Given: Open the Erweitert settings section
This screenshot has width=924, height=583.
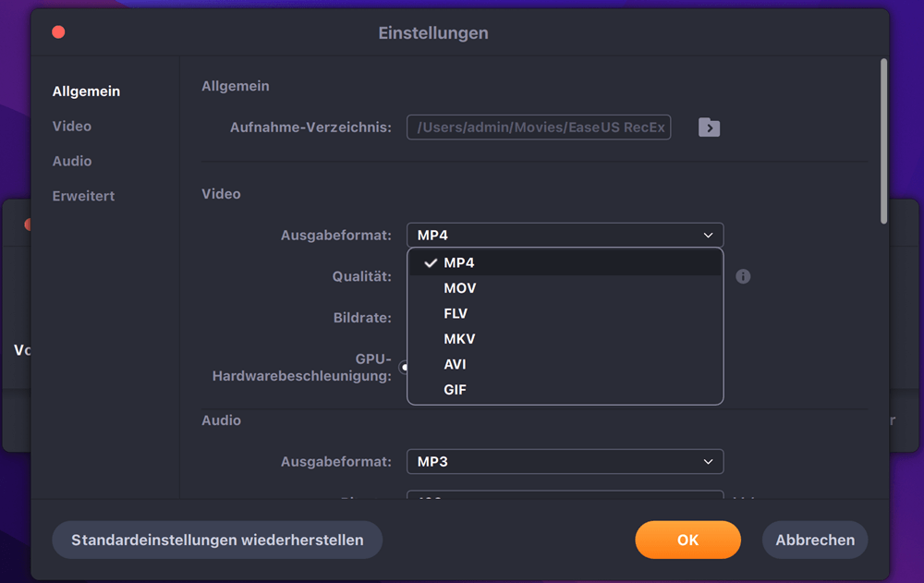Looking at the screenshot, I should [x=83, y=196].
